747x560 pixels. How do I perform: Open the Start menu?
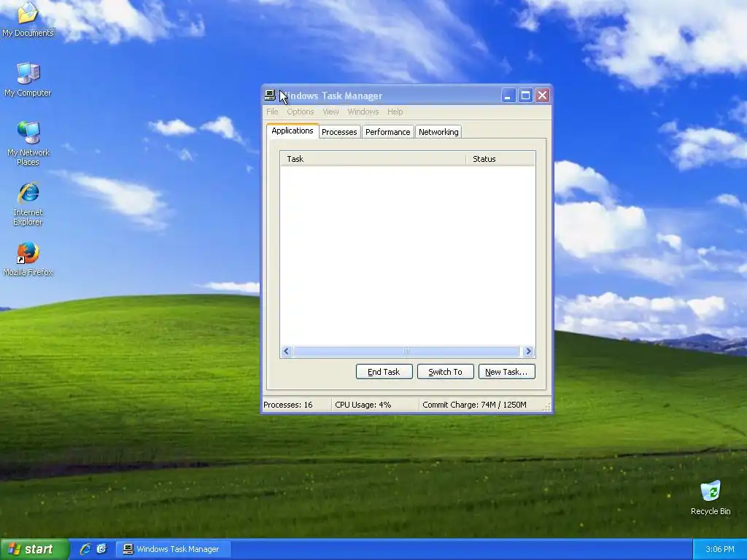click(34, 549)
